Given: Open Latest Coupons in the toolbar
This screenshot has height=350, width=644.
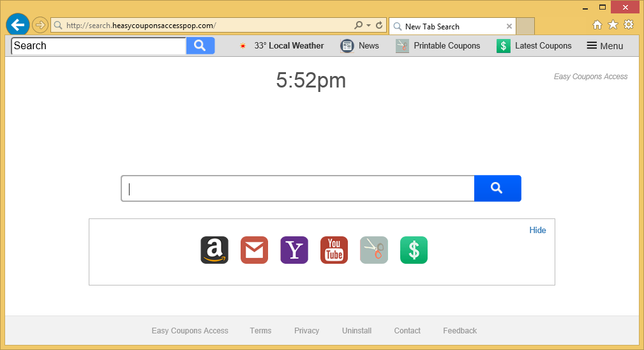Looking at the screenshot, I should pyautogui.click(x=535, y=45).
